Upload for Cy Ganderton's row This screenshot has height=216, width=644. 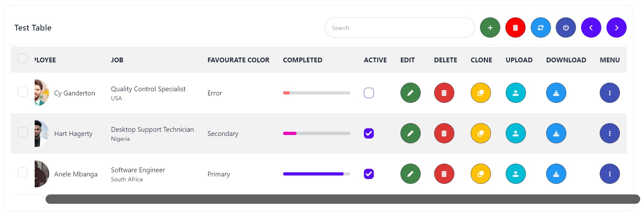(x=516, y=93)
